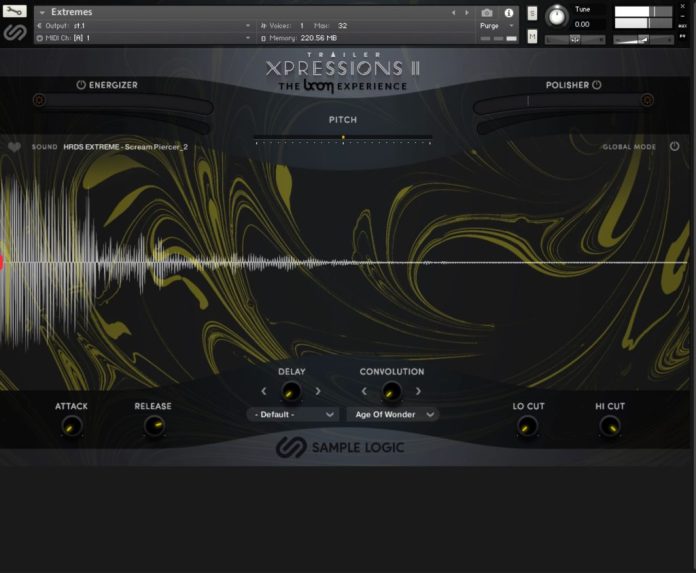Show instrument info with the i icon
Screen dimensions: 696x573
tap(509, 13)
